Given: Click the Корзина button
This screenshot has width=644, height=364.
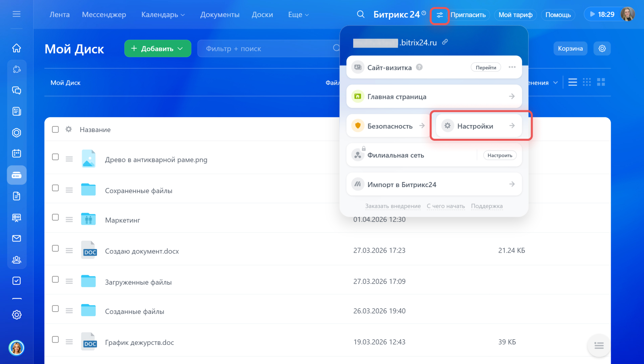Looking at the screenshot, I should coord(570,49).
